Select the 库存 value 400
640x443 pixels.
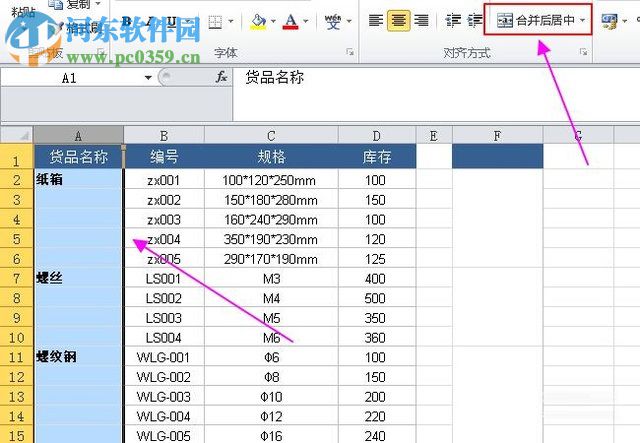pos(377,278)
